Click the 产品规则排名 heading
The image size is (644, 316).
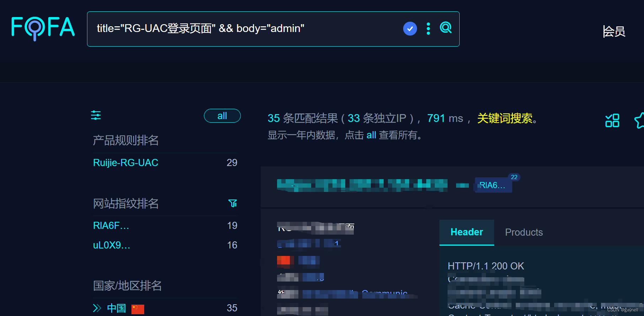click(126, 140)
